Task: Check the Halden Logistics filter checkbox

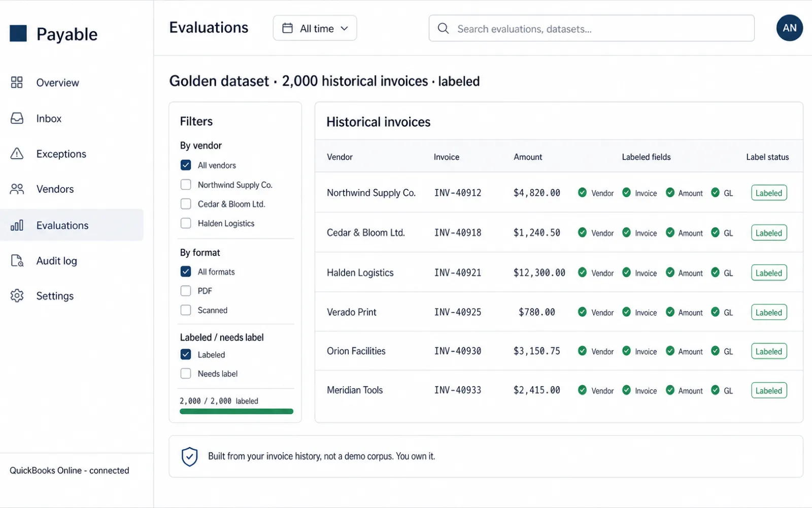Action: click(186, 223)
